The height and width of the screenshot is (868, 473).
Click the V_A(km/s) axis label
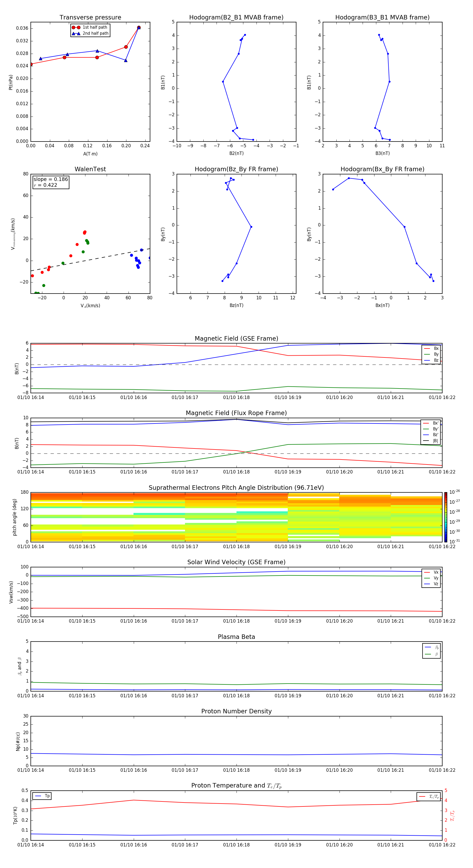point(90,306)
